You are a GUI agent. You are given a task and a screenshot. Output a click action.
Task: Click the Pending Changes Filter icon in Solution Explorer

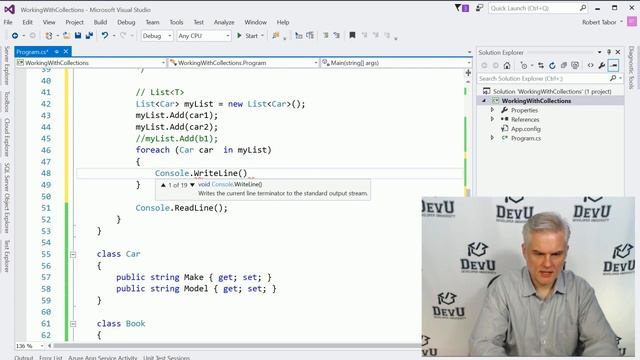click(524, 65)
